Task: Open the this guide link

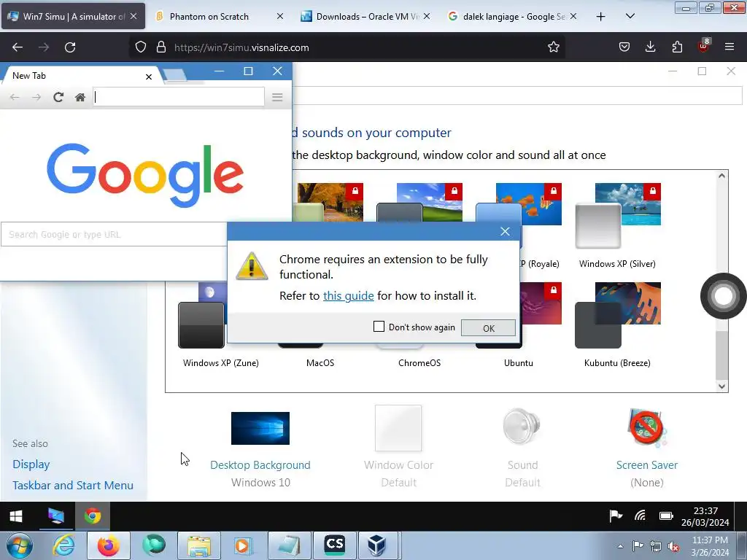Action: pos(348,296)
